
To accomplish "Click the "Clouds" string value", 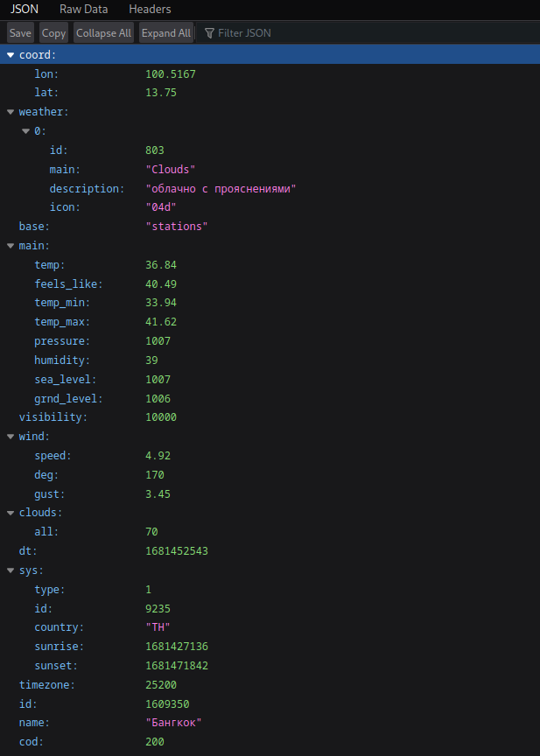I will tap(171, 170).
